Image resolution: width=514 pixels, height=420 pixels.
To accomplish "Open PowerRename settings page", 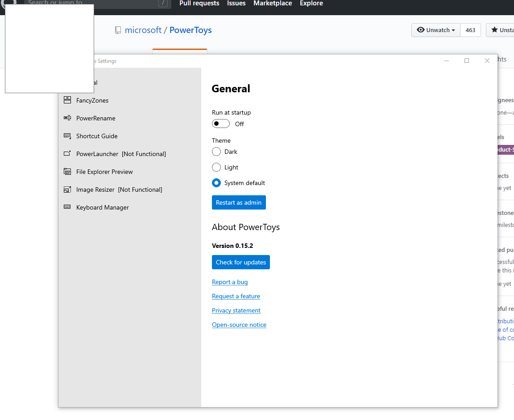I will [x=130, y=118].
